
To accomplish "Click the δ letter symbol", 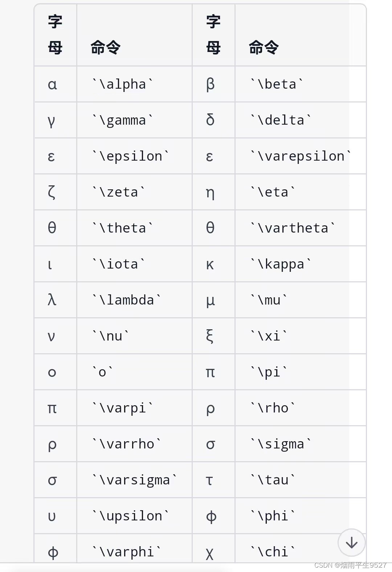I will [x=210, y=120].
